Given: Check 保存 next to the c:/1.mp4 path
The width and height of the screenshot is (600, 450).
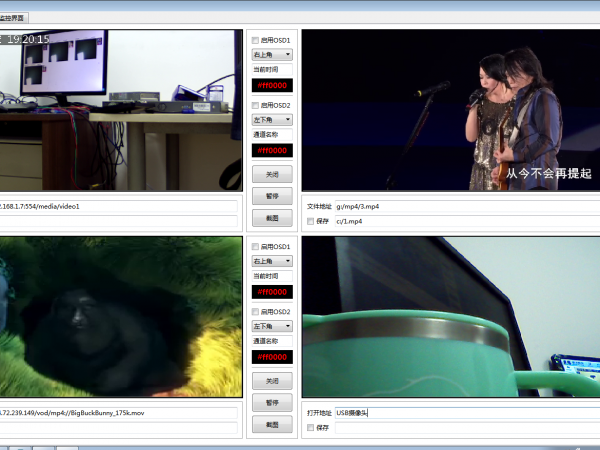Looking at the screenshot, I should point(311,221).
